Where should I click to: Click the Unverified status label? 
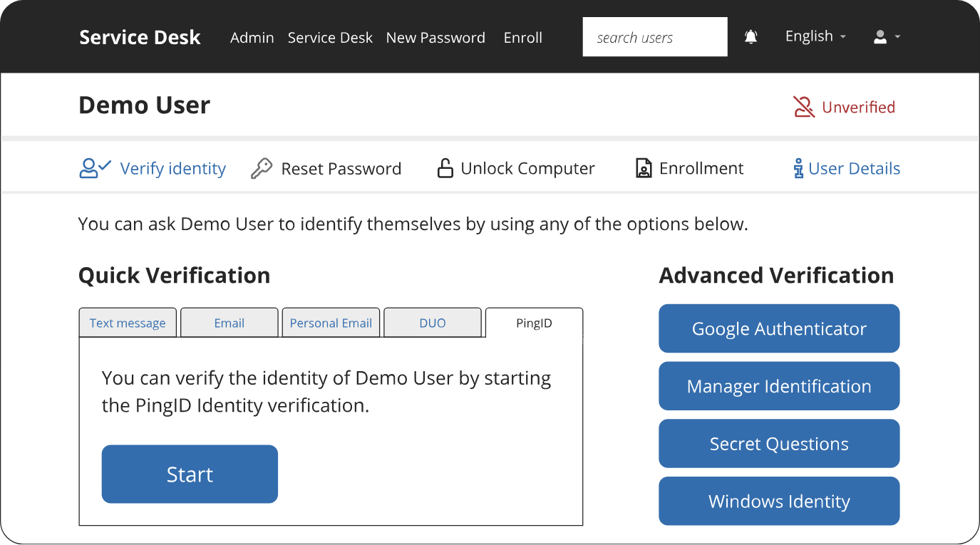tap(858, 108)
